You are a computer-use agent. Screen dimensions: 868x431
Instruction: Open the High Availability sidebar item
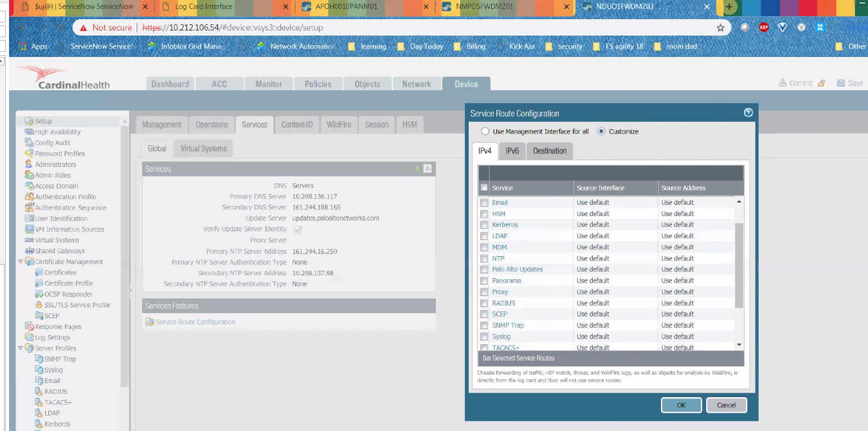coord(58,132)
